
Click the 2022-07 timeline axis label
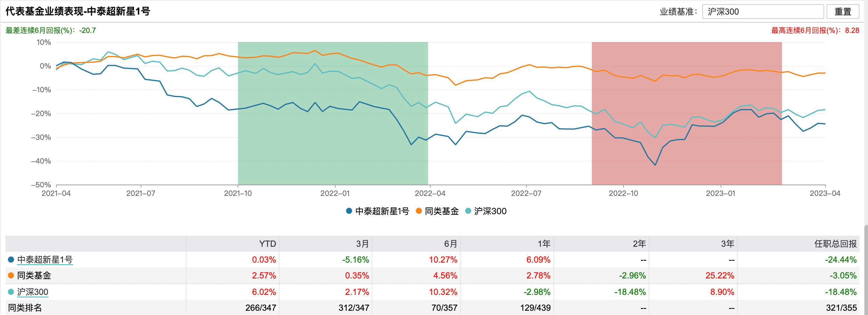click(x=526, y=193)
